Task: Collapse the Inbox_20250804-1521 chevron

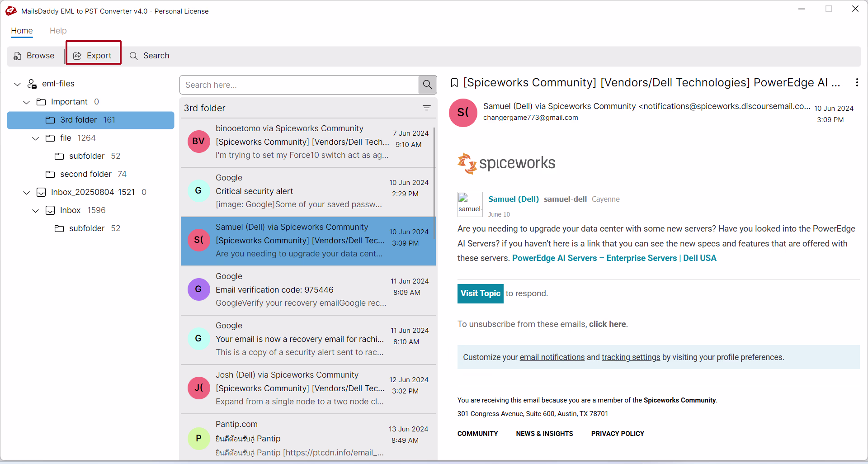Action: [27, 193]
